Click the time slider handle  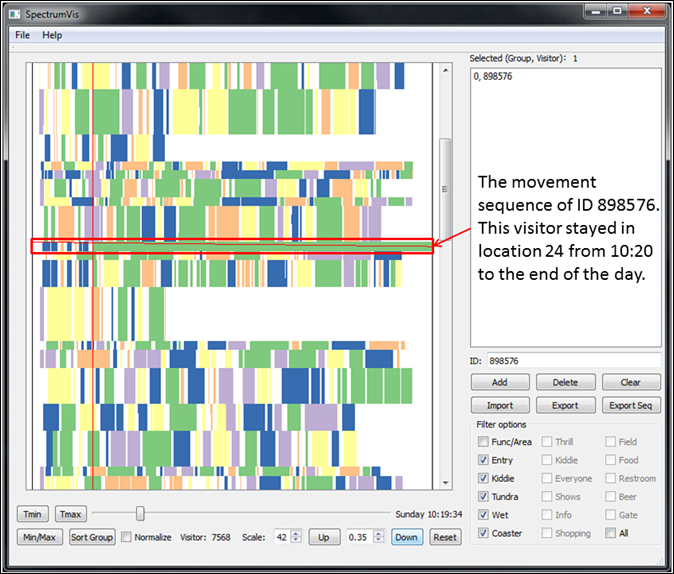click(x=140, y=513)
